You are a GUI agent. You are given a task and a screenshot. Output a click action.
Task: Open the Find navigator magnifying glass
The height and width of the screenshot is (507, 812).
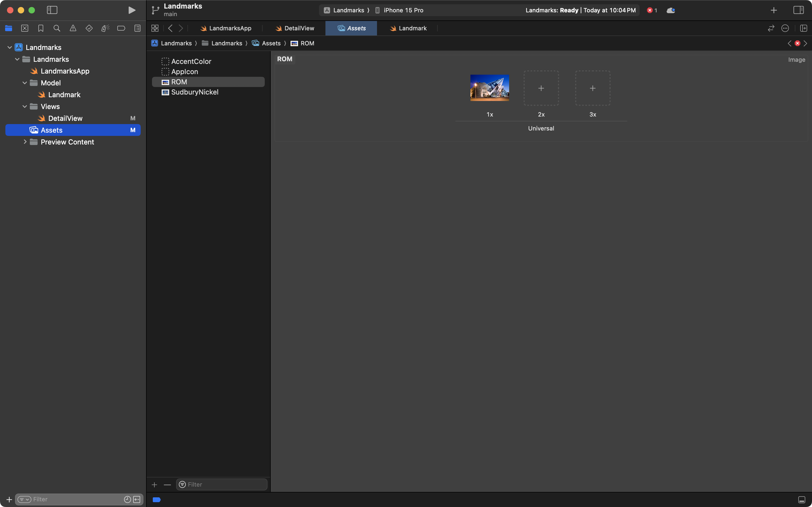point(57,28)
